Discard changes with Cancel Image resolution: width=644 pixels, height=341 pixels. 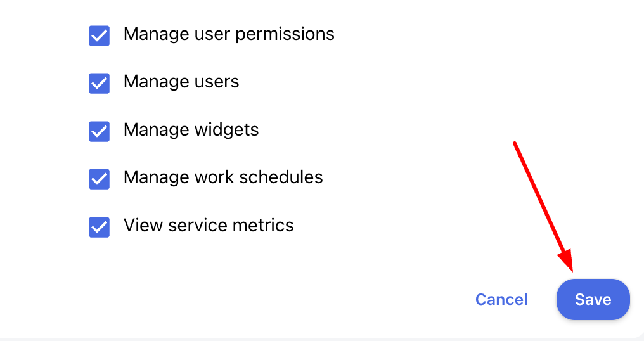coord(501,299)
